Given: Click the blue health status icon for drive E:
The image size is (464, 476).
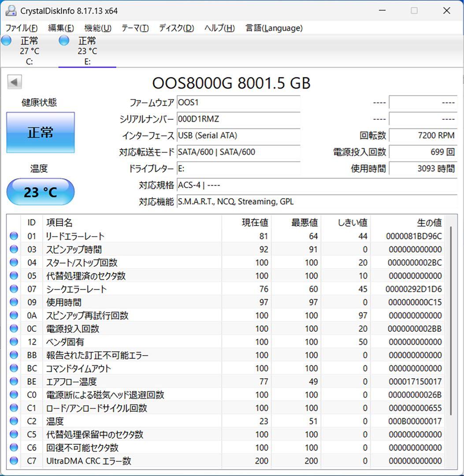Looking at the screenshot, I should coord(64,40).
